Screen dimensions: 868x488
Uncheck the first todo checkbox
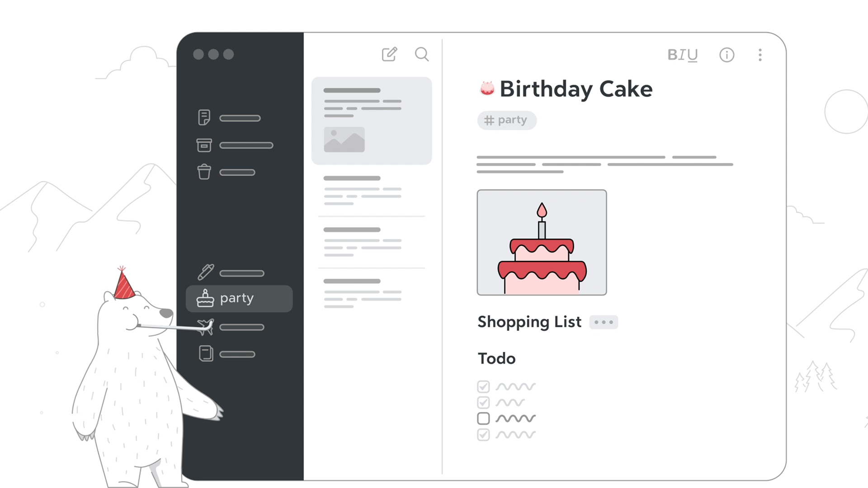tap(483, 387)
